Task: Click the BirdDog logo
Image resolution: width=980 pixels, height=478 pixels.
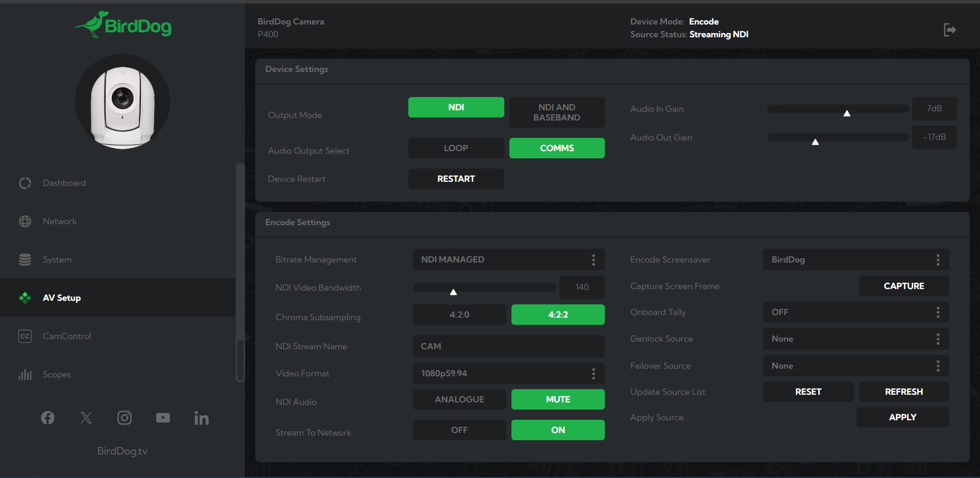Action: [123, 25]
